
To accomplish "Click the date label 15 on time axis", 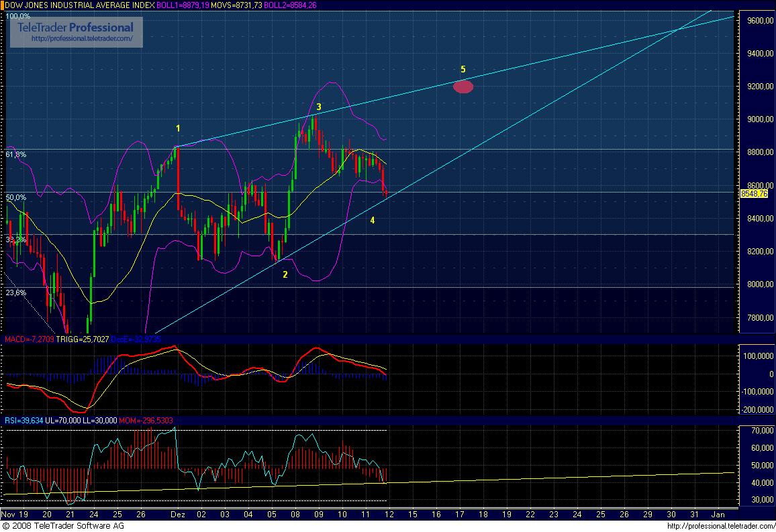I will tap(412, 514).
